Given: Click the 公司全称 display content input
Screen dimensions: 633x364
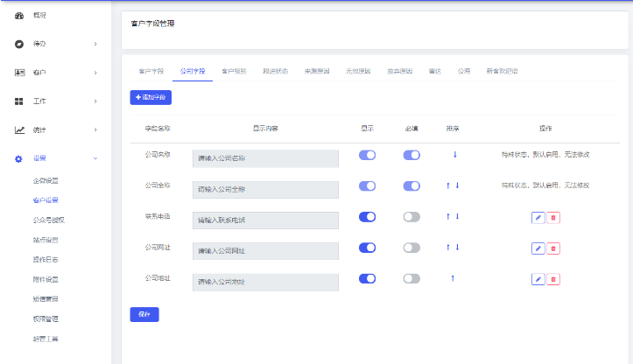Looking at the screenshot, I should pyautogui.click(x=265, y=189).
